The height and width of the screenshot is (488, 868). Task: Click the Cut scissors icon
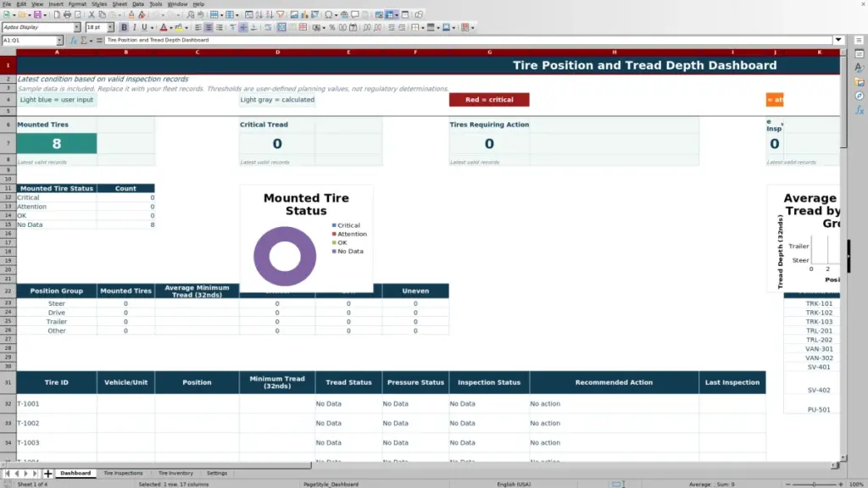92,14
